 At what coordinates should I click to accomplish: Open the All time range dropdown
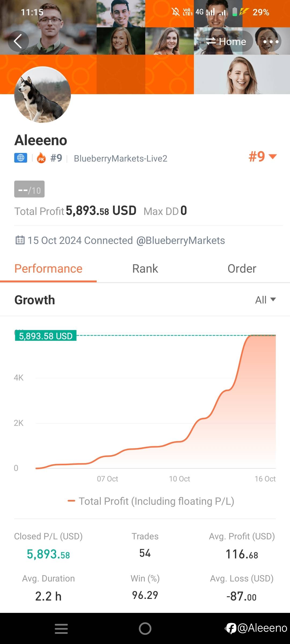[265, 300]
